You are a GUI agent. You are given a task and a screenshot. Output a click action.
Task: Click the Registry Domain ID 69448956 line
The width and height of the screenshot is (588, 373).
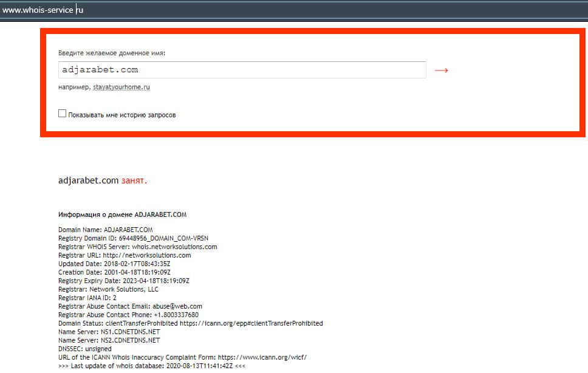[x=133, y=238]
